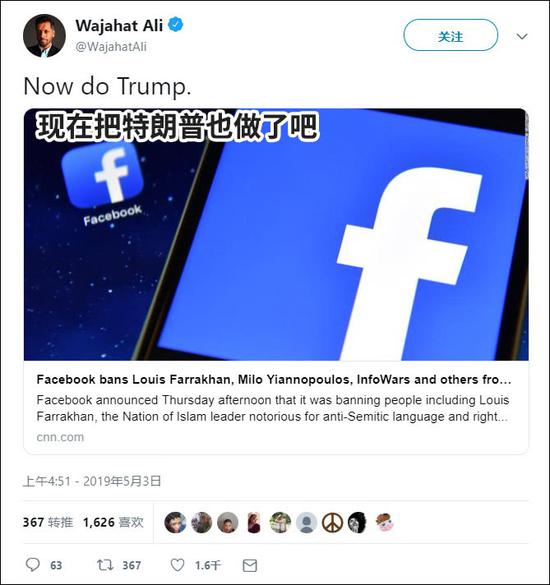Screen dimensions: 550x585
Task: Open the Facebook logo preview image
Action: coord(276,234)
